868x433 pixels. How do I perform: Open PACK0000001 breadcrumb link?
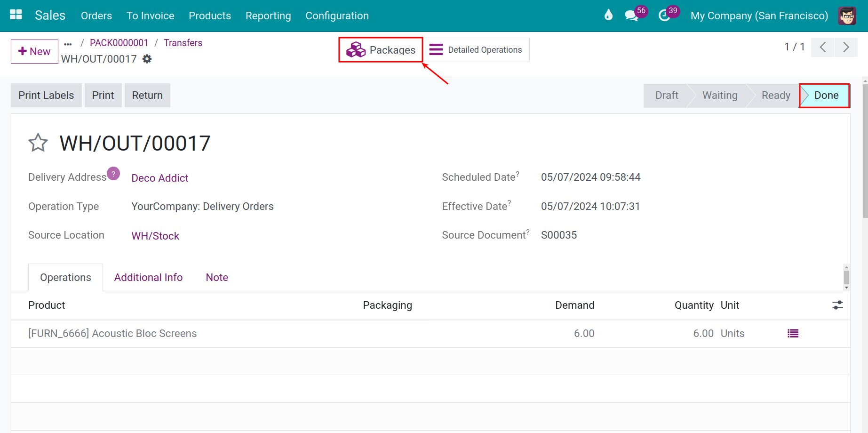[119, 43]
